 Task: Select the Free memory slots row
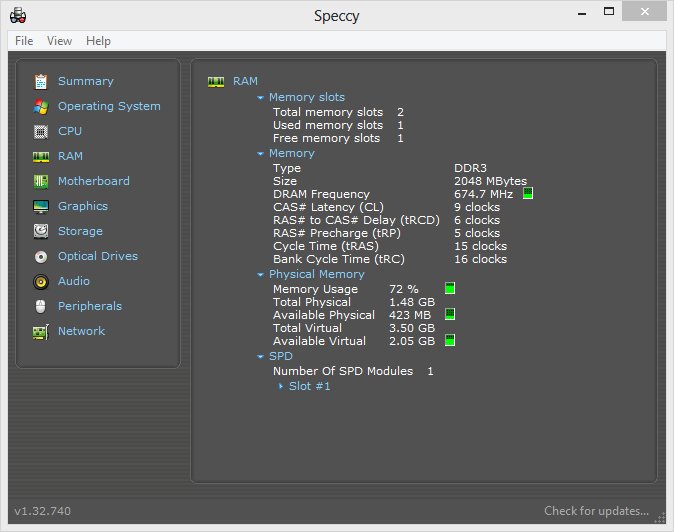pyautogui.click(x=338, y=138)
